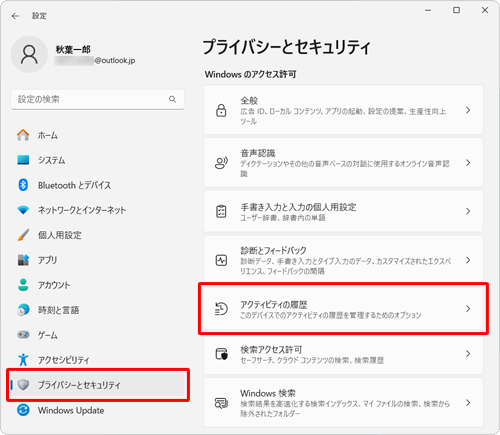
Task: Minimize the 設定 window
Action: (x=428, y=10)
